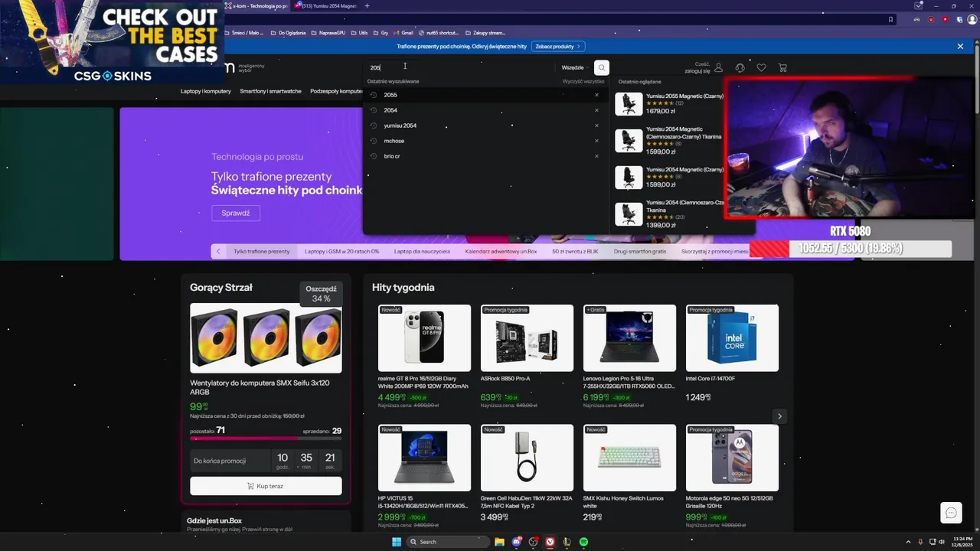Open 'Gry' bookmark folder
The height and width of the screenshot is (551, 980).
click(x=381, y=33)
